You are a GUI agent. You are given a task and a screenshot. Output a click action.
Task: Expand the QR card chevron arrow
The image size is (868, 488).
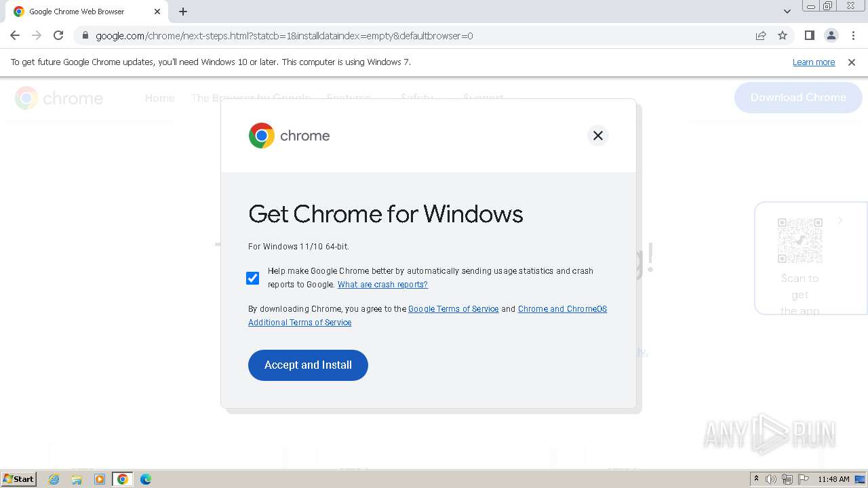(x=841, y=220)
